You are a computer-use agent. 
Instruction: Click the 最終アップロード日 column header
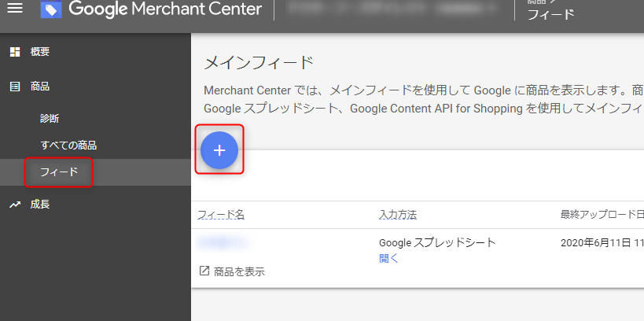pyautogui.click(x=602, y=215)
